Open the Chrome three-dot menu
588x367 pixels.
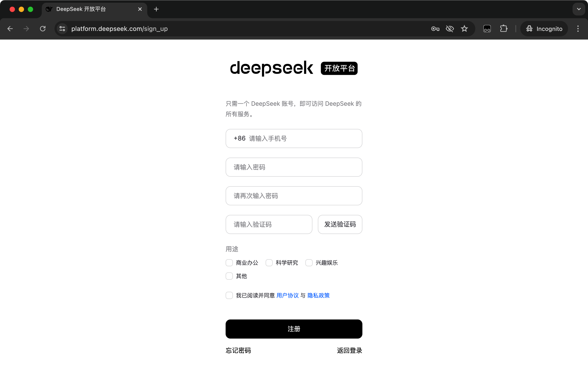click(578, 29)
